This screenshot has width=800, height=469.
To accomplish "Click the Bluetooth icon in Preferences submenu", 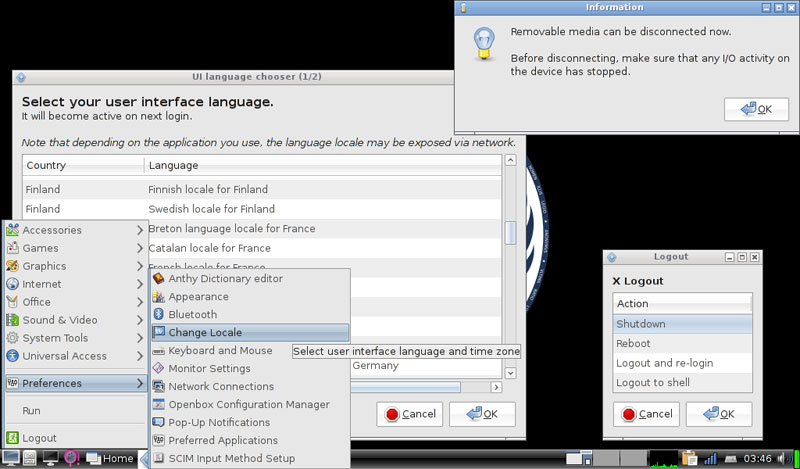I will pos(158,315).
